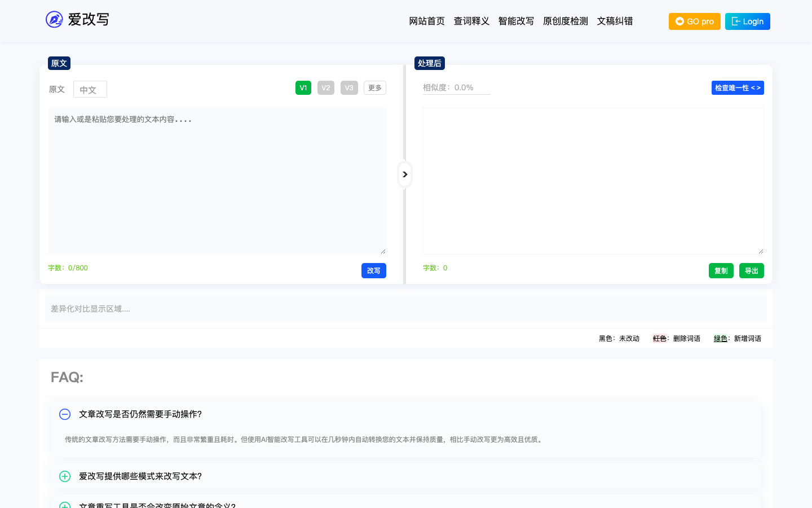Go to 网站首页 in navigation

pos(427,21)
